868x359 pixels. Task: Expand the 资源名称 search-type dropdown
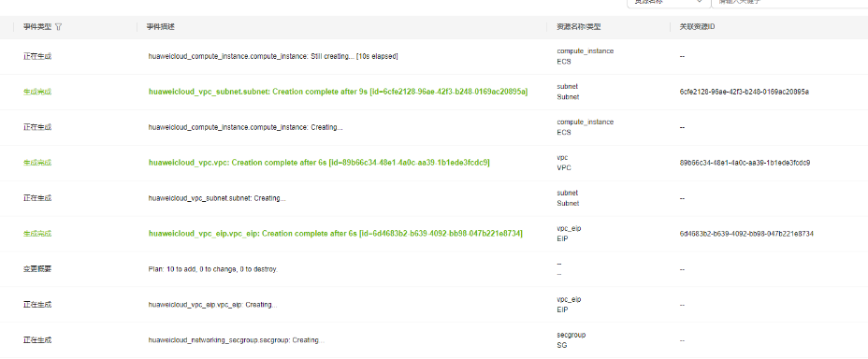coord(668,2)
